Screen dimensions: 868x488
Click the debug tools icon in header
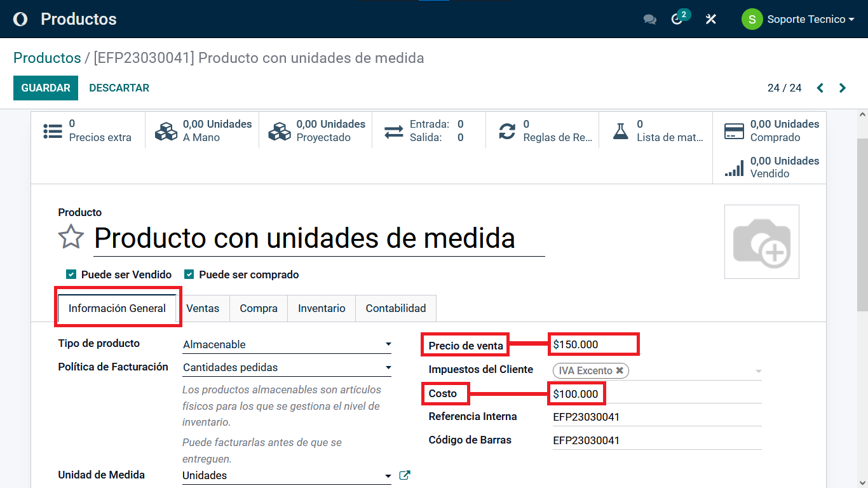tap(711, 19)
